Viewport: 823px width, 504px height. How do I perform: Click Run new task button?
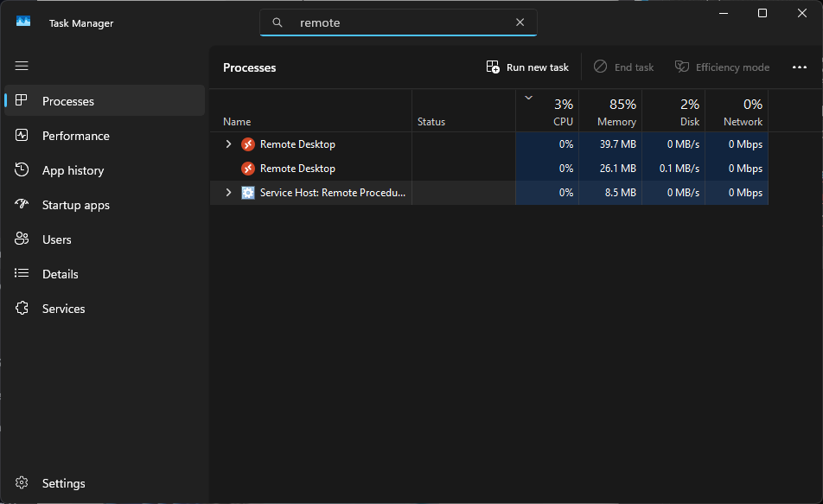click(x=527, y=67)
